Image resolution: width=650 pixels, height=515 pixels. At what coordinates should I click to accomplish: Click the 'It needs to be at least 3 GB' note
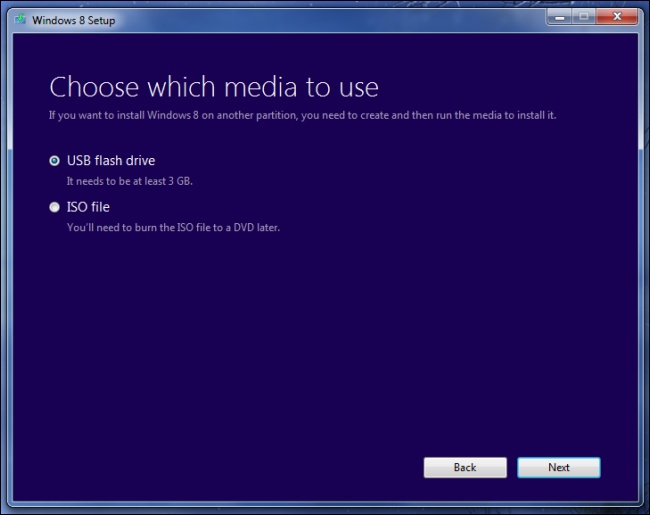(130, 181)
